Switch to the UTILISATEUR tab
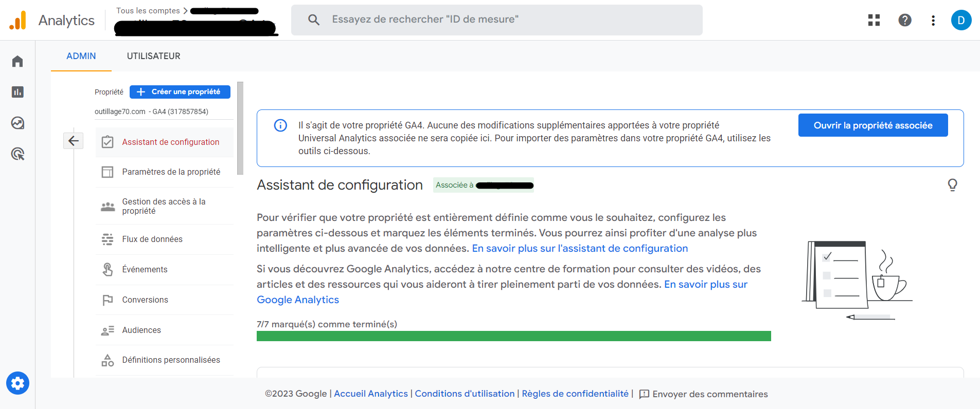The height and width of the screenshot is (409, 980). click(154, 56)
